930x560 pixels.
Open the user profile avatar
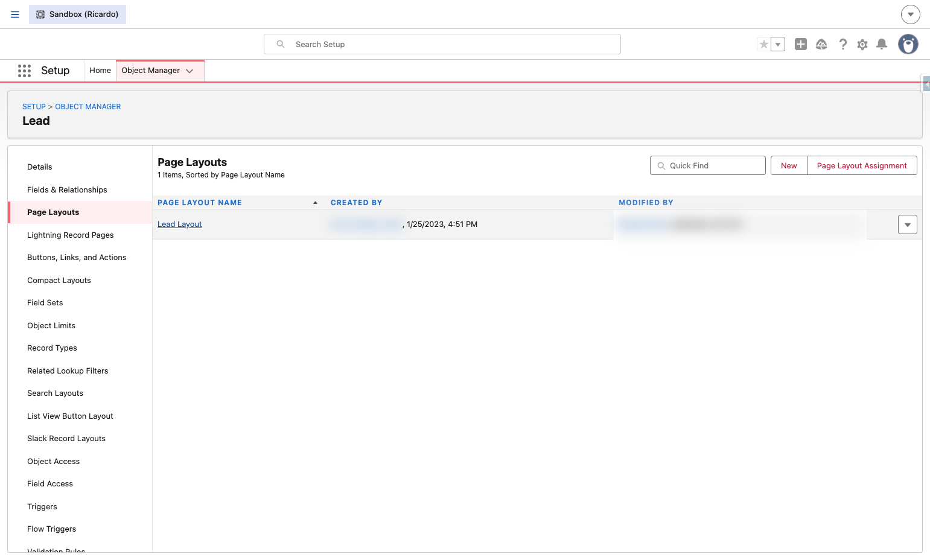tap(908, 44)
